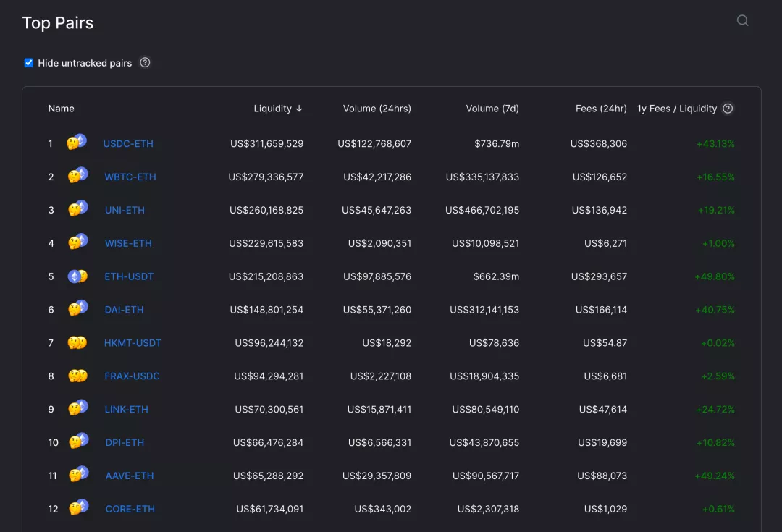The height and width of the screenshot is (532, 782).
Task: Select fees value US$136,942
Action: tap(600, 210)
